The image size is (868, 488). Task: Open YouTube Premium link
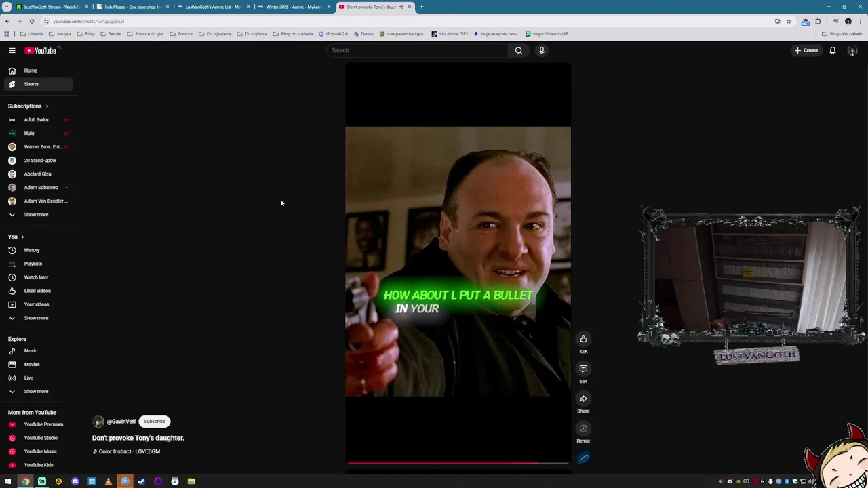coord(39,424)
